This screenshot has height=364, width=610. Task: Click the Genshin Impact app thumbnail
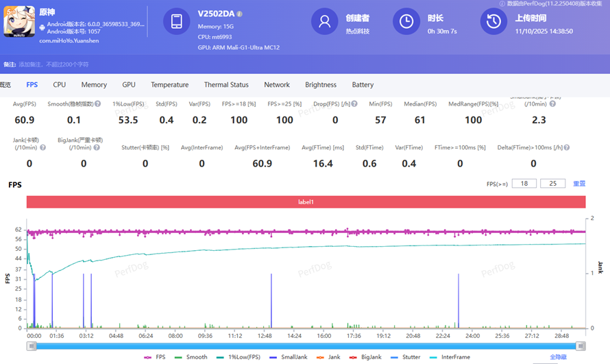pos(19,21)
